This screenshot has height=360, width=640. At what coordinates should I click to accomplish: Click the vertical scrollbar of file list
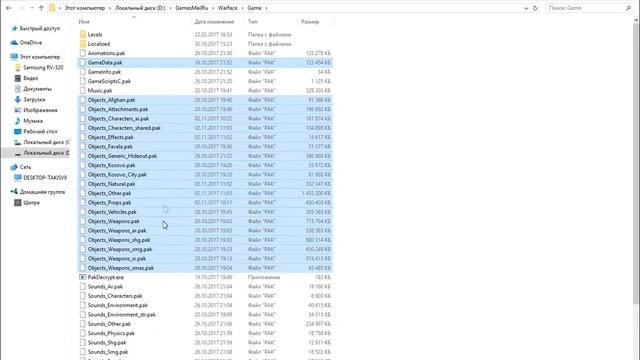coord(636,163)
